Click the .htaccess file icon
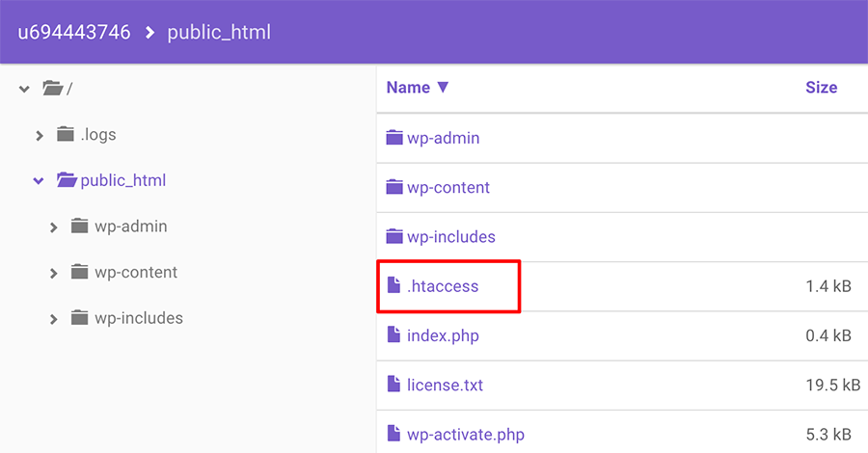The width and height of the screenshot is (868, 453). click(x=393, y=285)
